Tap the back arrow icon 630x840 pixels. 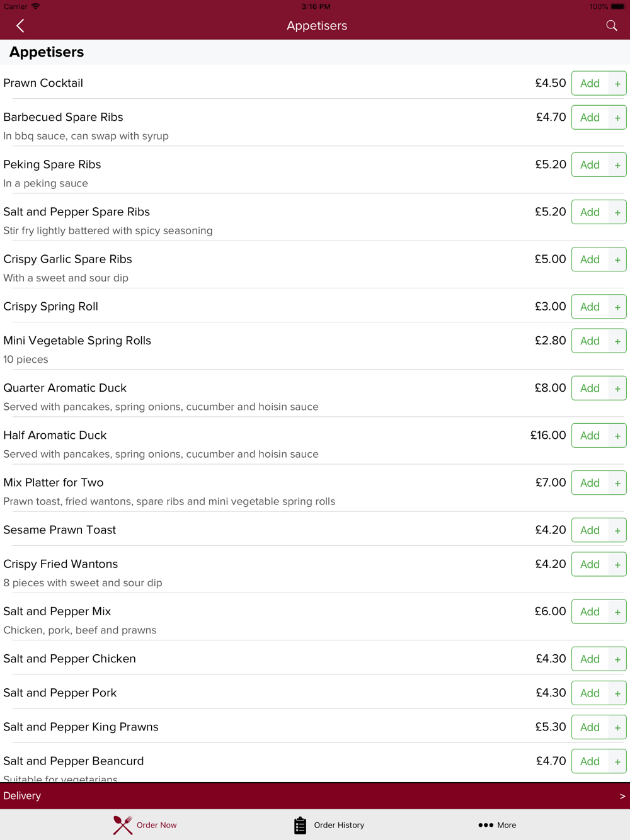click(x=20, y=26)
